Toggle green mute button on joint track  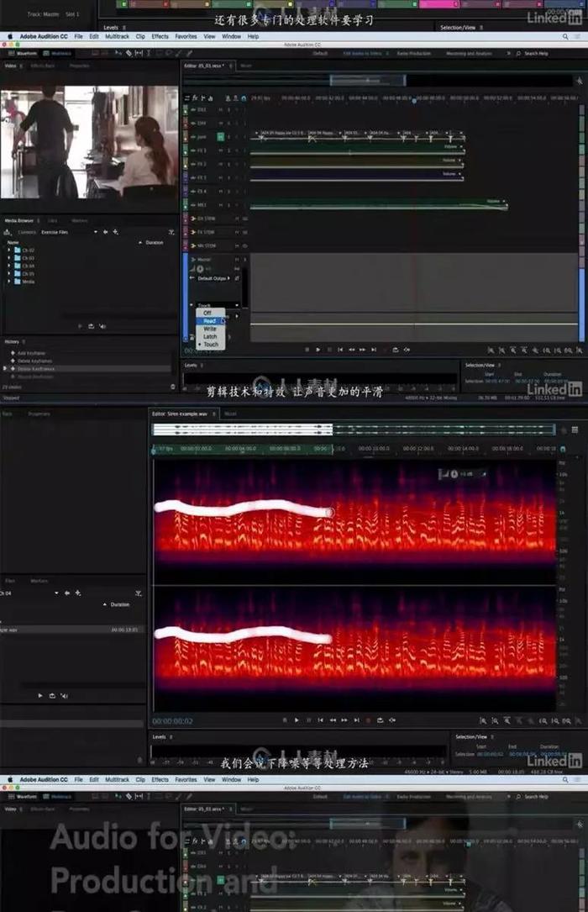[x=221, y=137]
